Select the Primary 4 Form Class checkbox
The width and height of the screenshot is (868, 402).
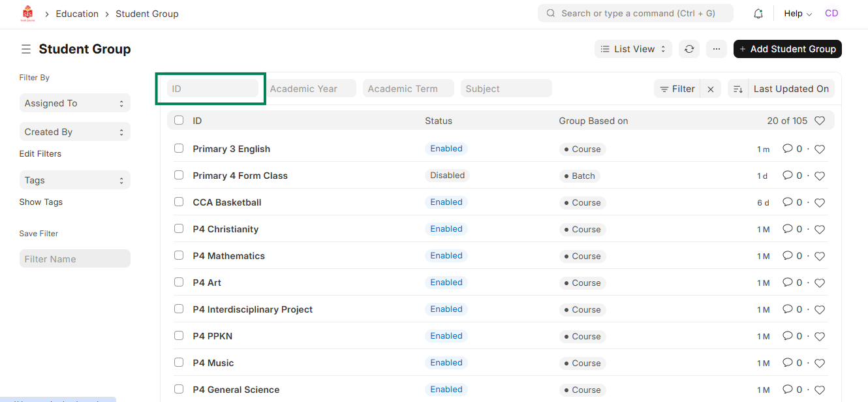179,176
